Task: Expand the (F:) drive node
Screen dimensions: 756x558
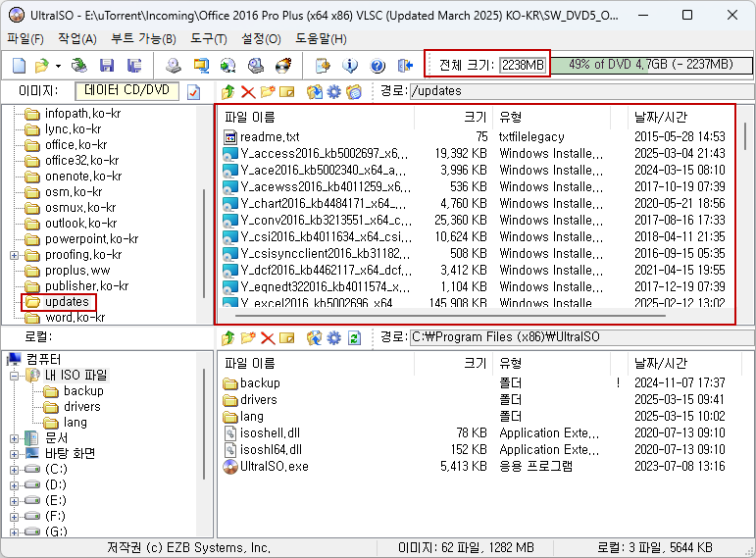Action: tap(14, 517)
